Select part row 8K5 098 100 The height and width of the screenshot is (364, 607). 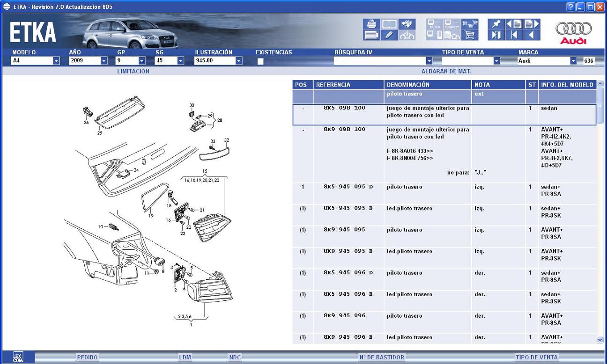(444, 115)
